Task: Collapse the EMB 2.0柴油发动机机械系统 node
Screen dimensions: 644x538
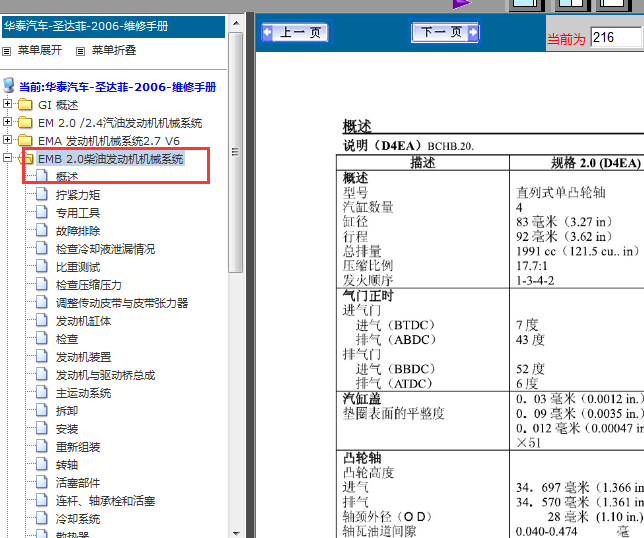Action: click(x=7, y=157)
